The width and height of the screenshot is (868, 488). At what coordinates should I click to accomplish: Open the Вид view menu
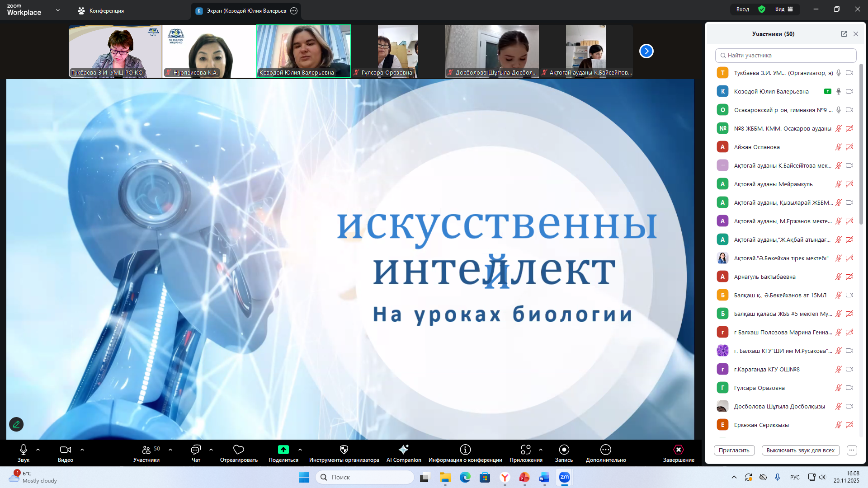tap(784, 9)
